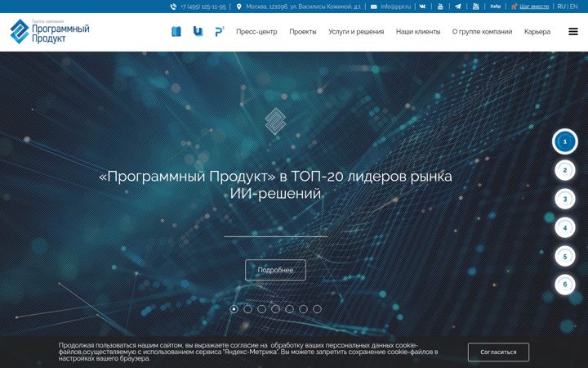This screenshot has height=368, width=588.
Task: Select the second slider dot under Подробнее
Action: tap(248, 309)
